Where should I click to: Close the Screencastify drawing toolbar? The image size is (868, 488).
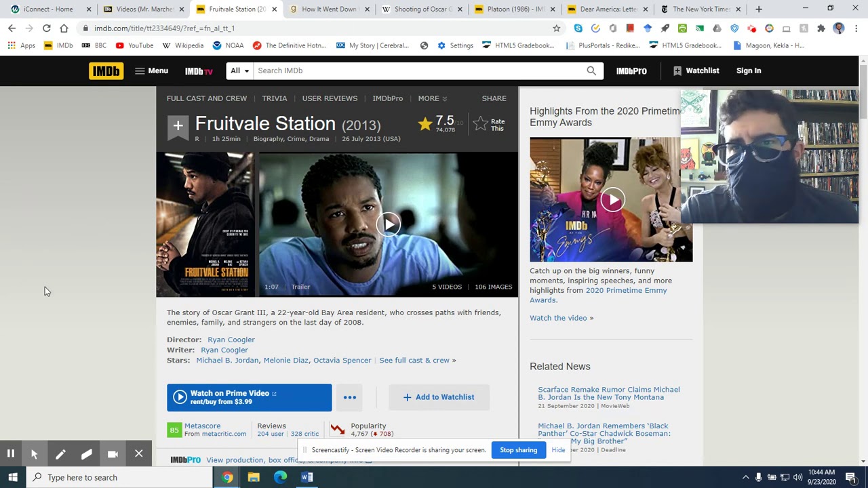tap(139, 453)
